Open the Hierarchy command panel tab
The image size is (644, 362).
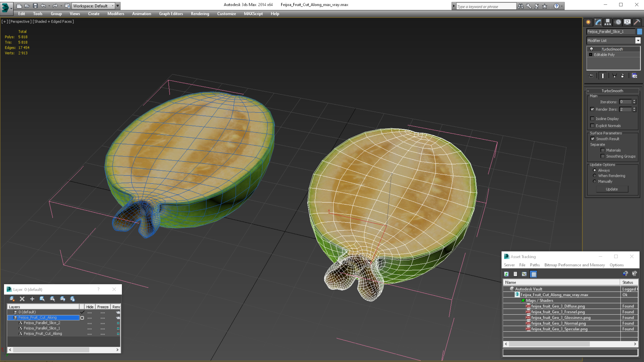[608, 22]
